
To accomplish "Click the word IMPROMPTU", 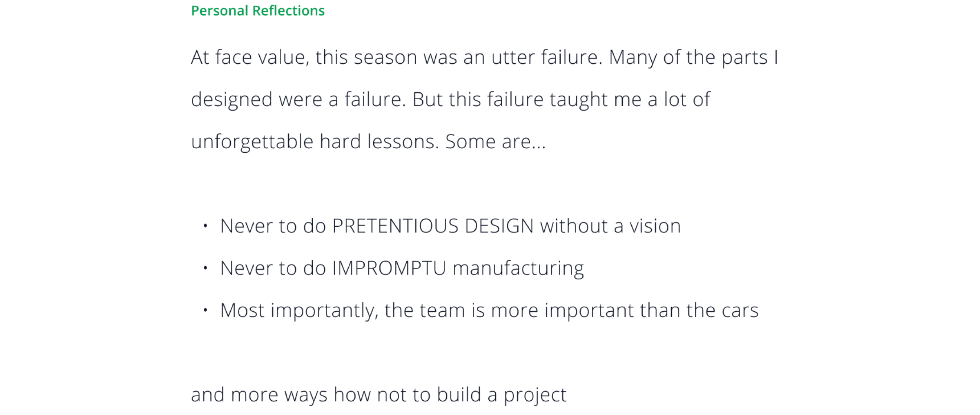I will [x=389, y=268].
